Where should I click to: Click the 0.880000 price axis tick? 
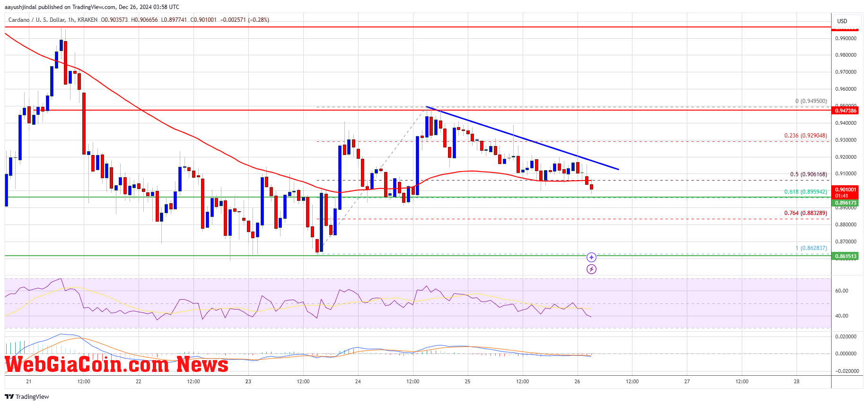tap(846, 225)
